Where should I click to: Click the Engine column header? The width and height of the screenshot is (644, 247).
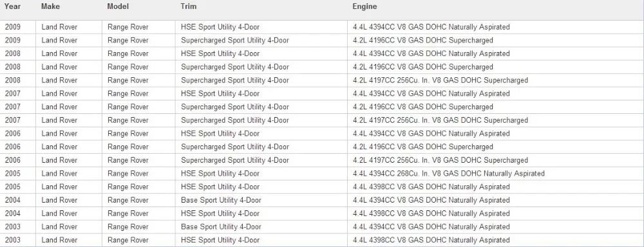(365, 6)
